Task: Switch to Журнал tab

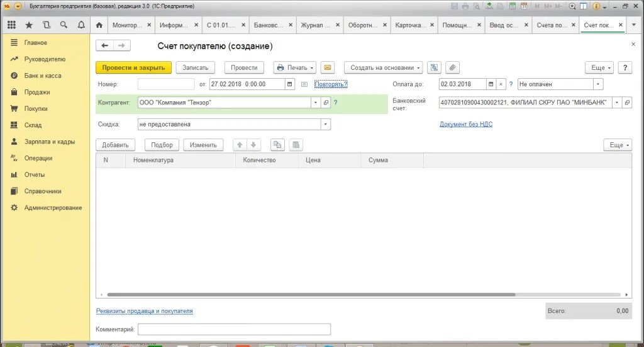Action: 316,25
